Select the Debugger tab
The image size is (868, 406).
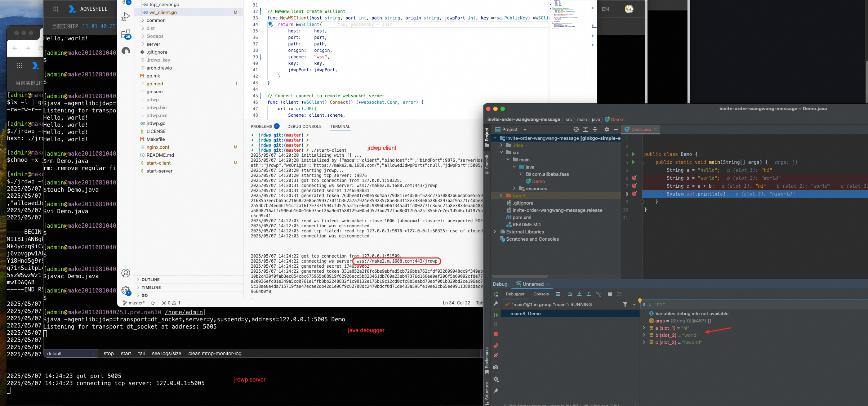(x=515, y=294)
